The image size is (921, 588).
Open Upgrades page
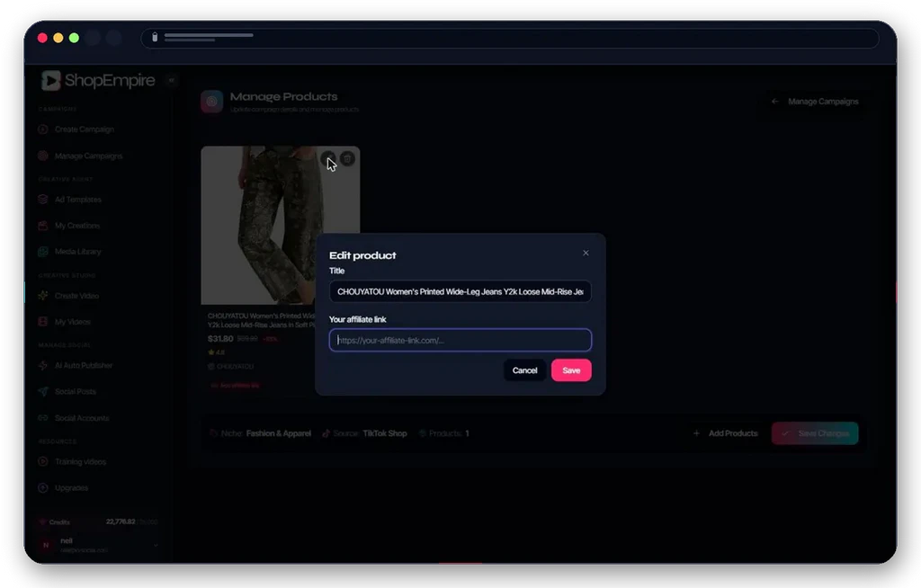(x=72, y=487)
